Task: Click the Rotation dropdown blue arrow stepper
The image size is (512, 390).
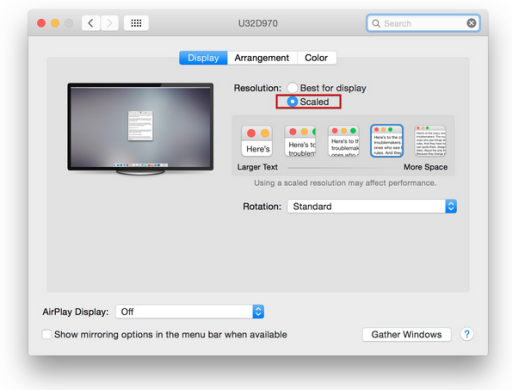Action: [451, 206]
